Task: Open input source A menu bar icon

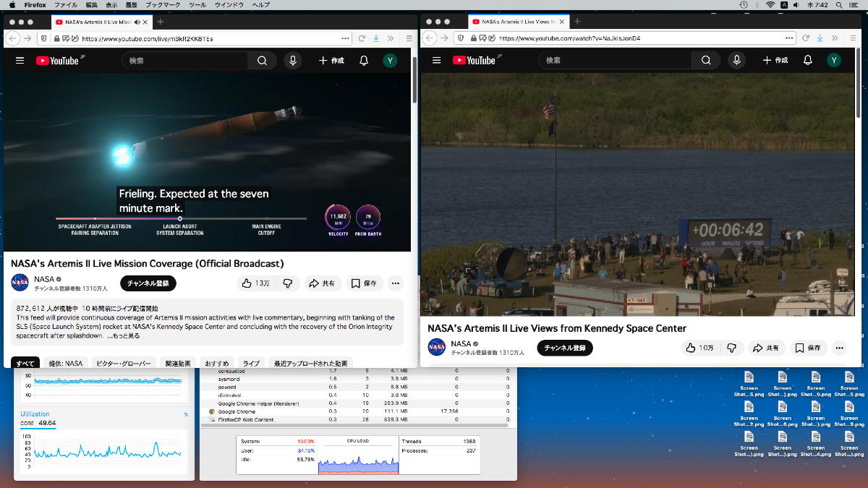Action: point(784,5)
